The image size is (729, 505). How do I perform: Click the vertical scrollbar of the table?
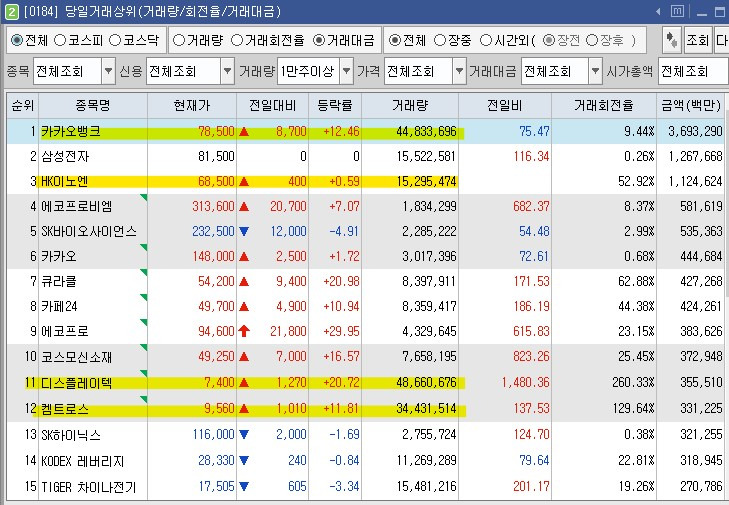(727, 296)
